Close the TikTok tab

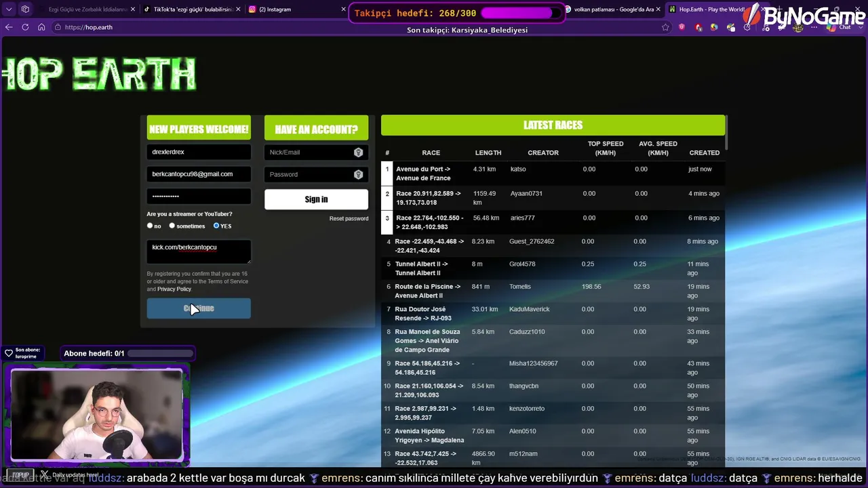[x=238, y=9]
